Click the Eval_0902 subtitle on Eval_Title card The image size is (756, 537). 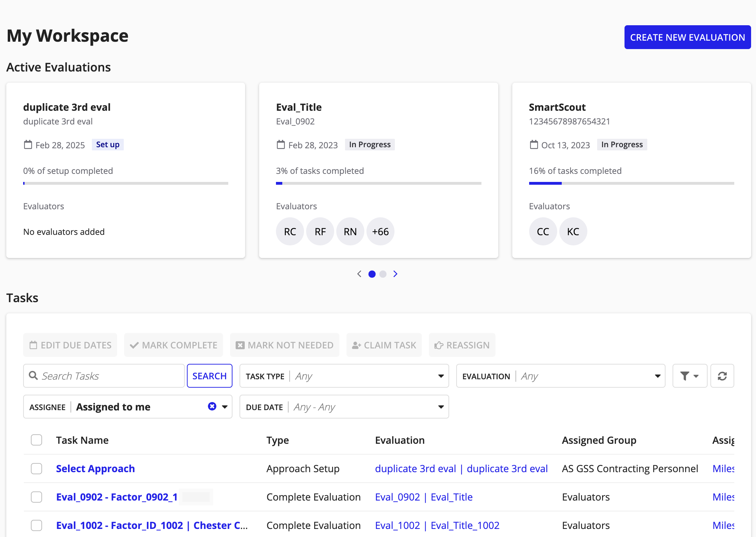click(x=295, y=121)
